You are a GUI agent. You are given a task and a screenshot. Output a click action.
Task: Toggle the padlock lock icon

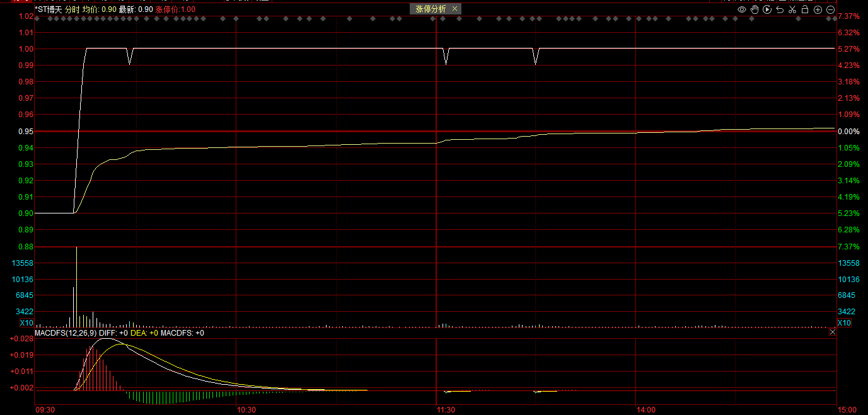click(x=805, y=9)
